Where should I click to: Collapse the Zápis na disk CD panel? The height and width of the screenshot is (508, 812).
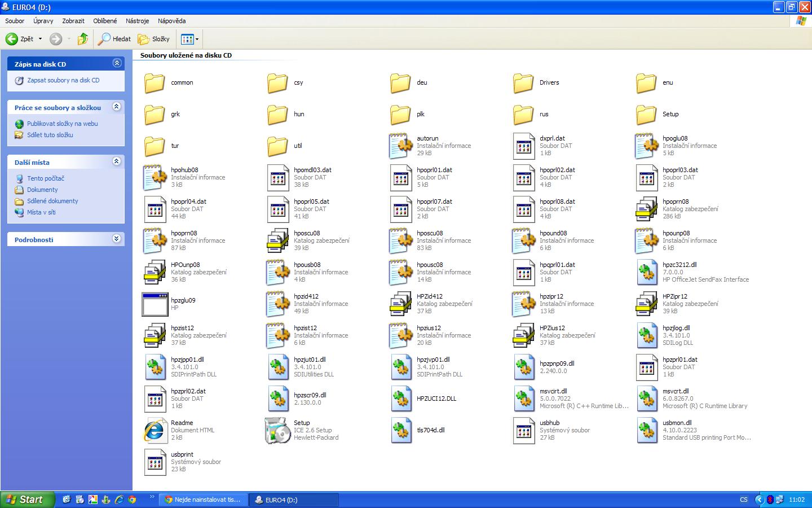pos(117,63)
